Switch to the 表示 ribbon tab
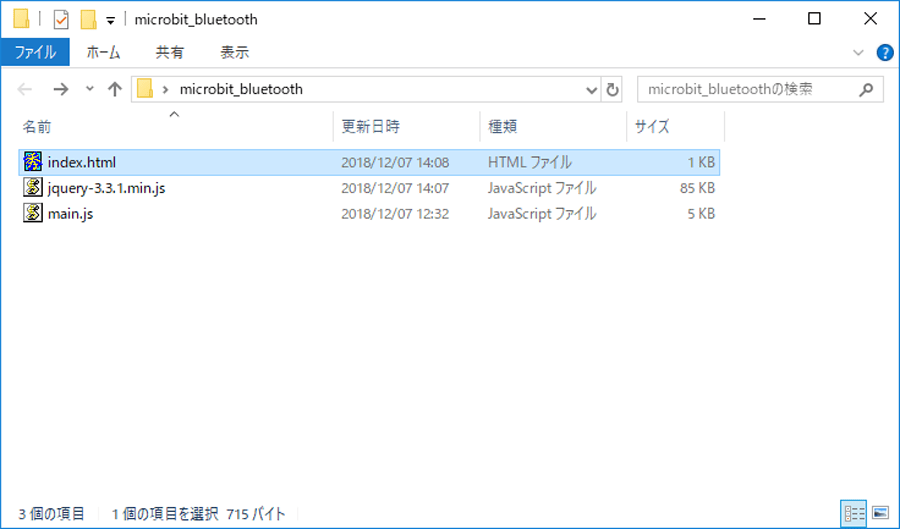The width and height of the screenshot is (900, 529). coord(235,52)
